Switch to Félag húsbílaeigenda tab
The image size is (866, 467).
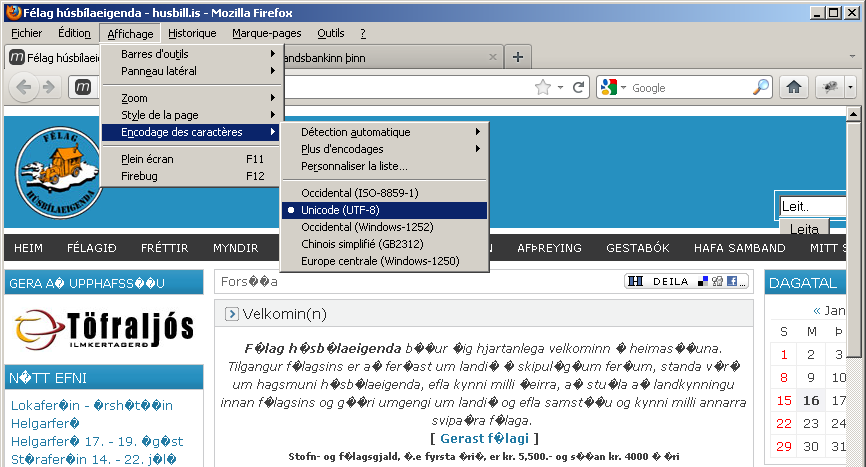[54, 57]
